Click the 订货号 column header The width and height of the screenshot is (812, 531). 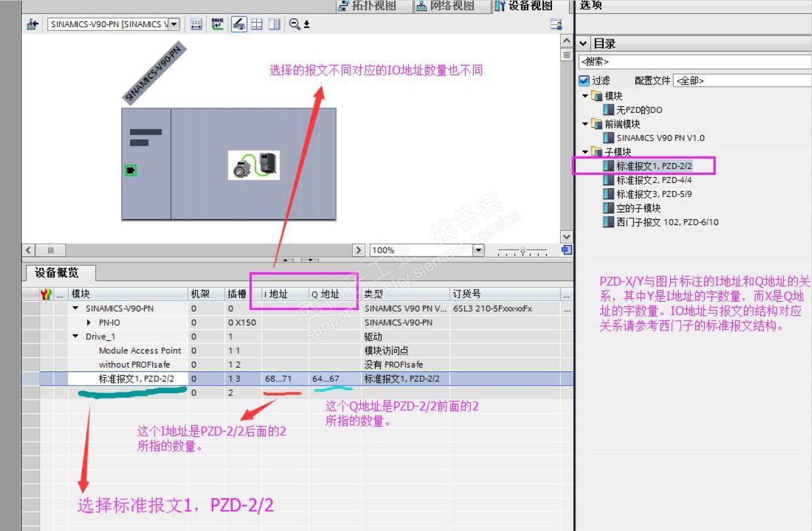(505, 294)
